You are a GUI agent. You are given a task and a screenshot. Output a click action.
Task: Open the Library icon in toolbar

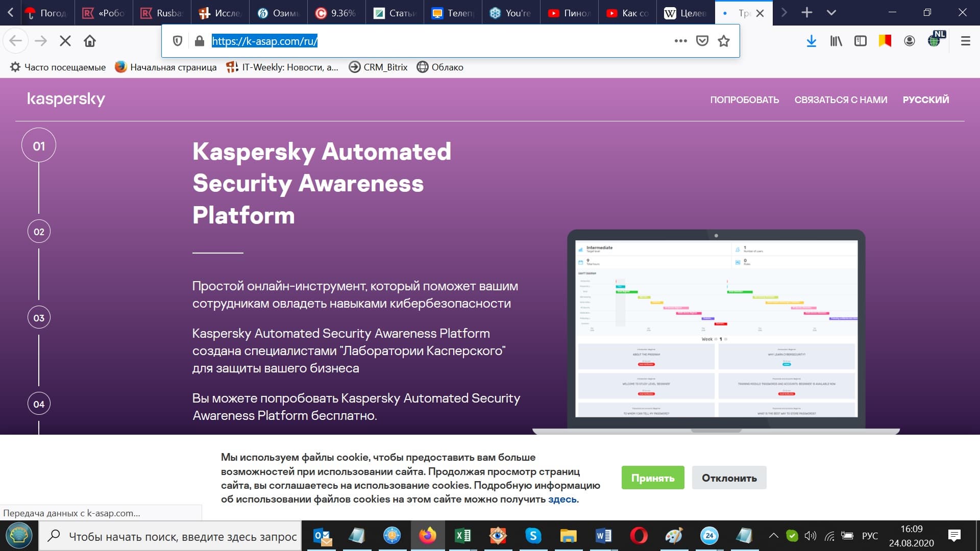tap(836, 41)
